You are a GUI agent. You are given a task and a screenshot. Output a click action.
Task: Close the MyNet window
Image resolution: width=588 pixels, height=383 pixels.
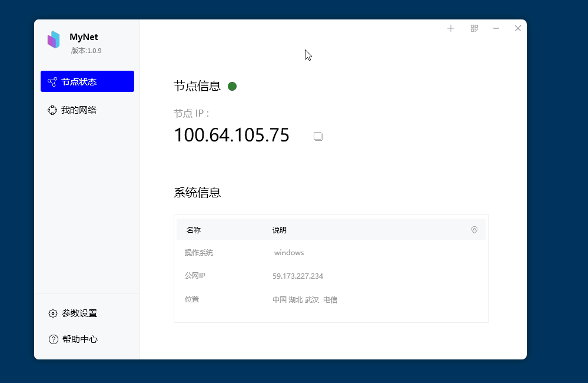pos(518,28)
